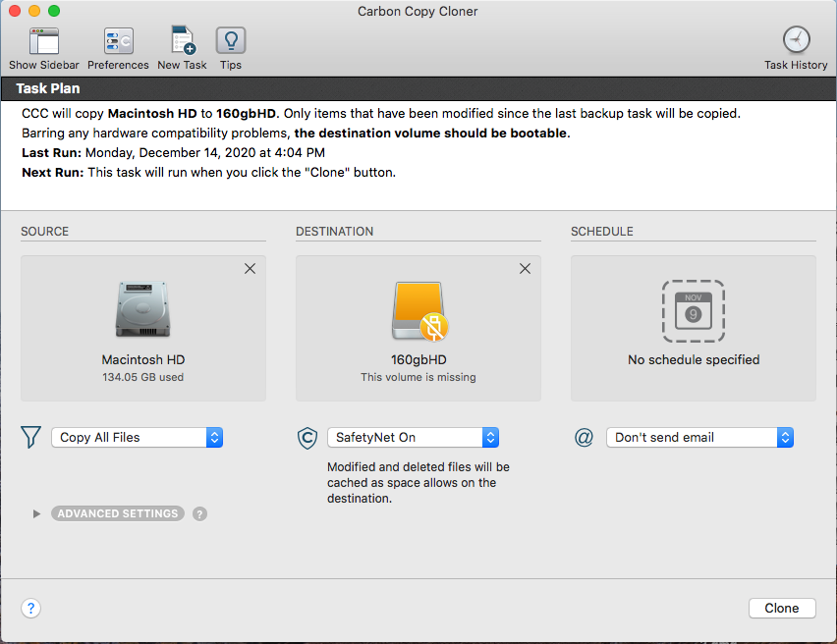Click the Macintosh HD source drive icon
The image size is (837, 644).
coord(143,310)
